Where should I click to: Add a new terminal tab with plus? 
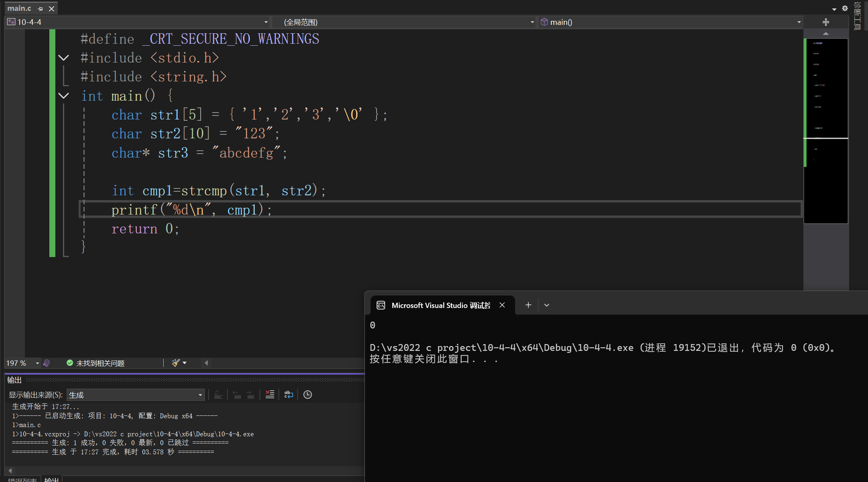[528, 305]
